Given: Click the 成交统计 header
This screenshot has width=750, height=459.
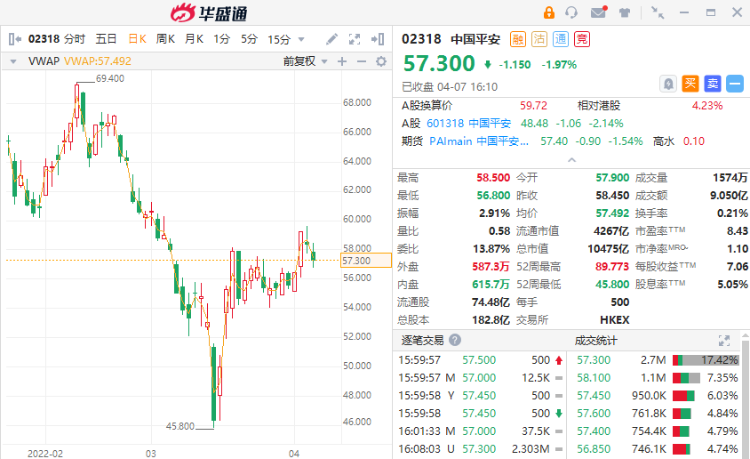Looking at the screenshot, I should [596, 340].
